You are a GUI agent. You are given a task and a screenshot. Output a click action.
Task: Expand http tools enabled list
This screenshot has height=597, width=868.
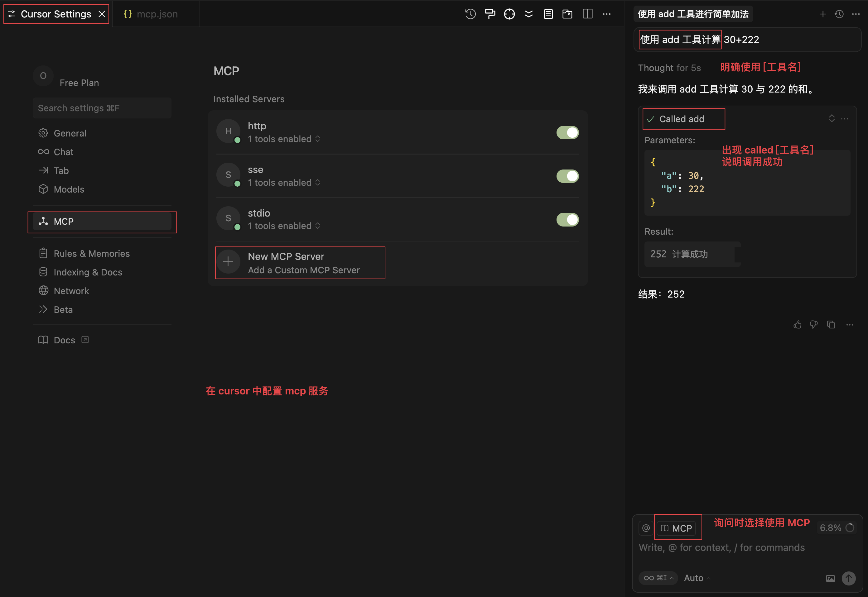pyautogui.click(x=284, y=139)
